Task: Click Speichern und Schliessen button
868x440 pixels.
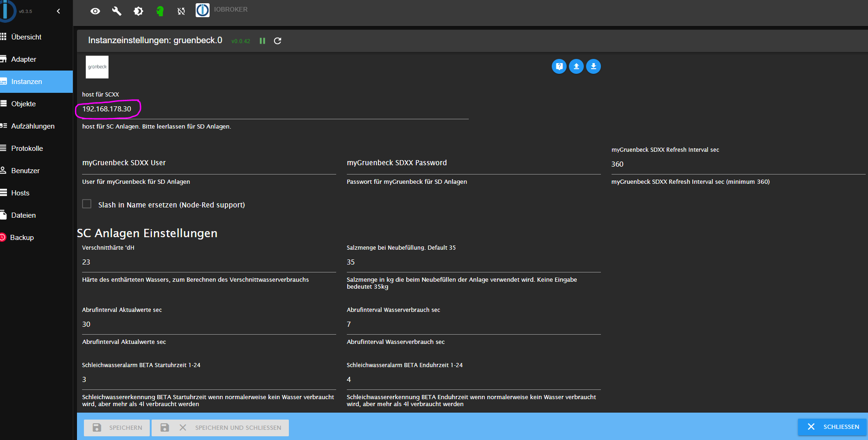Action: [220, 428]
